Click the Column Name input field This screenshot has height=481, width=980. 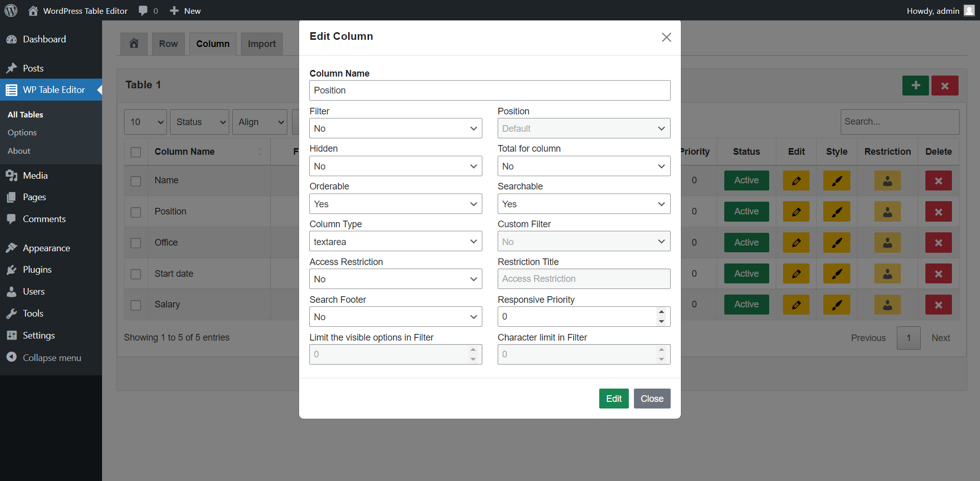(x=489, y=90)
